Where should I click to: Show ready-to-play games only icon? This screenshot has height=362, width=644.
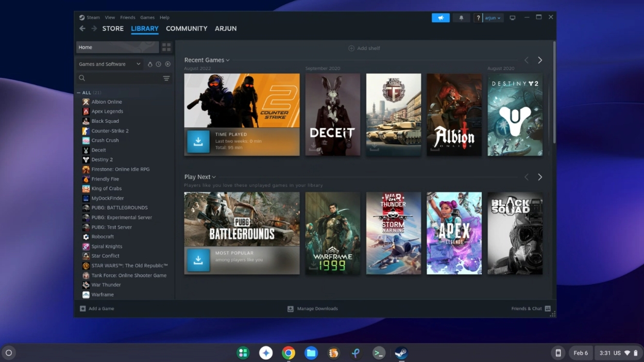click(x=167, y=64)
